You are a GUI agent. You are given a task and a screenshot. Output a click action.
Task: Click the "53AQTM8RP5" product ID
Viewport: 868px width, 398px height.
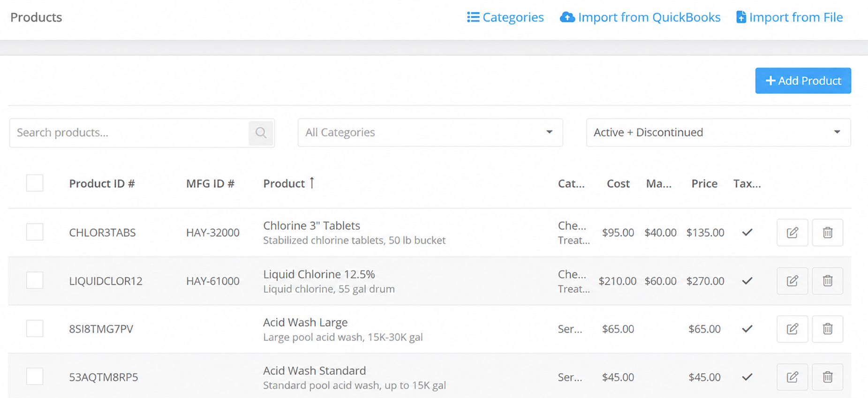coord(104,377)
